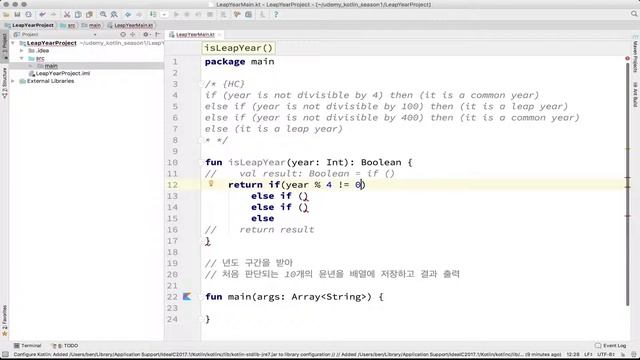Change file encoding UTF-8 in status bar
640x360 pixels.
click(x=606, y=354)
